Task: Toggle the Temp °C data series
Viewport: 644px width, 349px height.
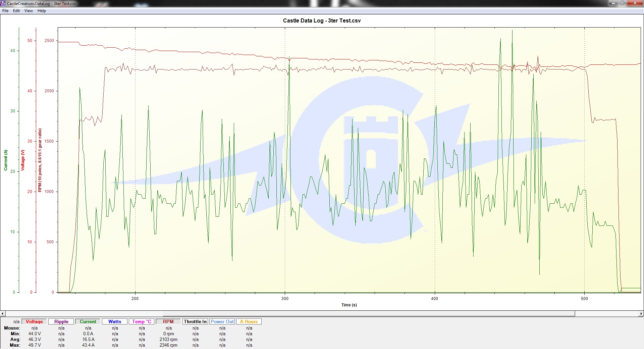Action: [142, 321]
